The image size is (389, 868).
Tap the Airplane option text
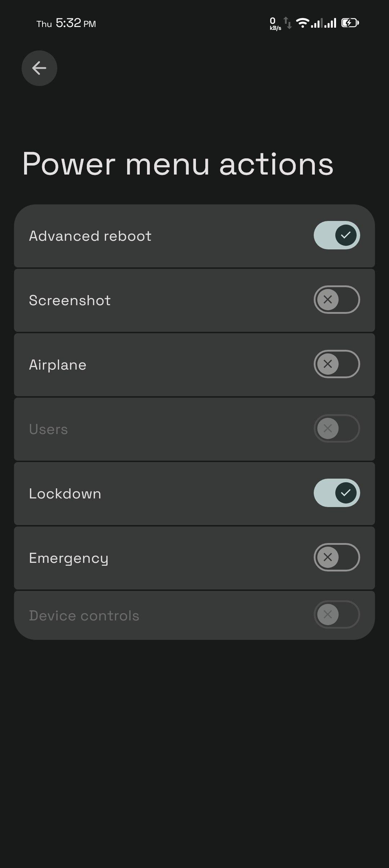coord(58,365)
